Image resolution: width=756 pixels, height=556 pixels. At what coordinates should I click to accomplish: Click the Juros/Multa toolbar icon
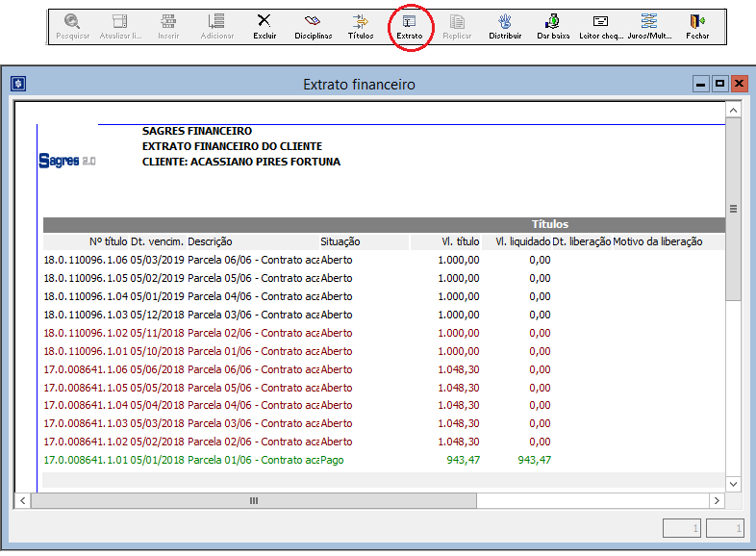coord(649,25)
